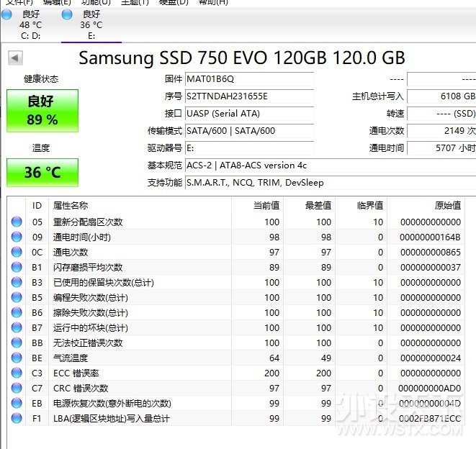Click the 原始值 column header

[447, 206]
